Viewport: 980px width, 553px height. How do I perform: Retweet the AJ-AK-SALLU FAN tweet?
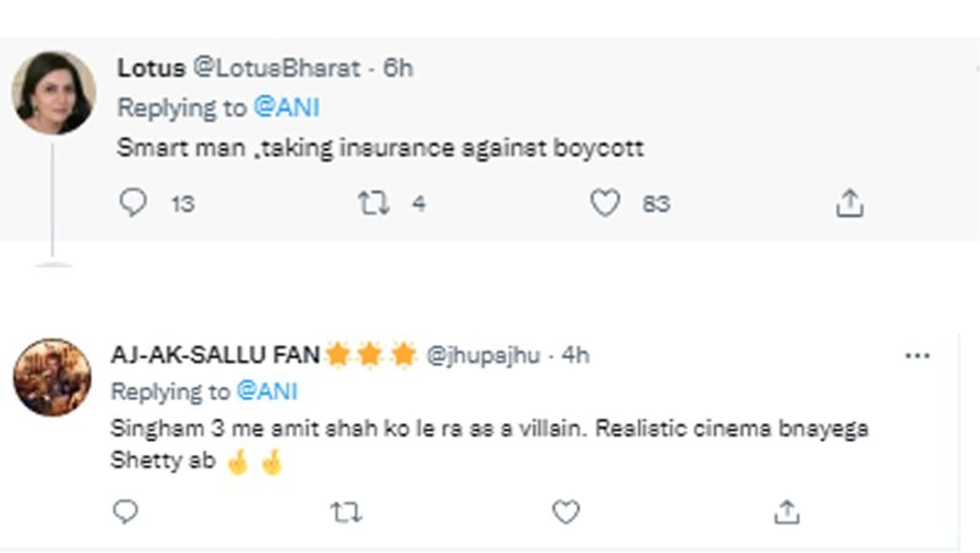tap(346, 512)
